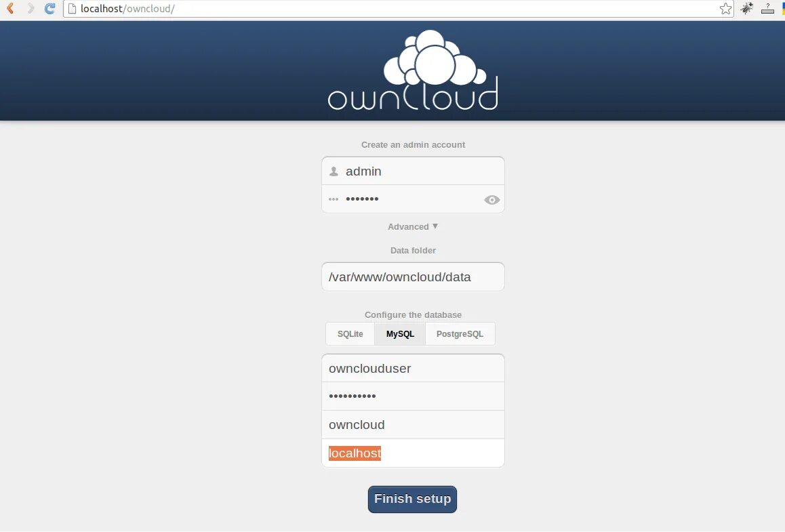The height and width of the screenshot is (532, 785).
Task: Click the localhost/owncloud/ address bar
Action: pyautogui.click(x=398, y=9)
